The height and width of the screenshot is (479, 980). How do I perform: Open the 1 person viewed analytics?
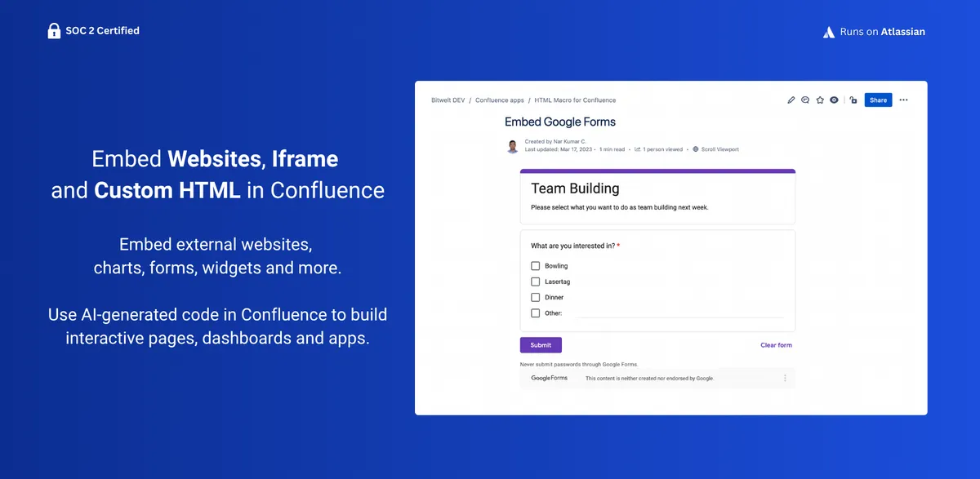(662, 149)
